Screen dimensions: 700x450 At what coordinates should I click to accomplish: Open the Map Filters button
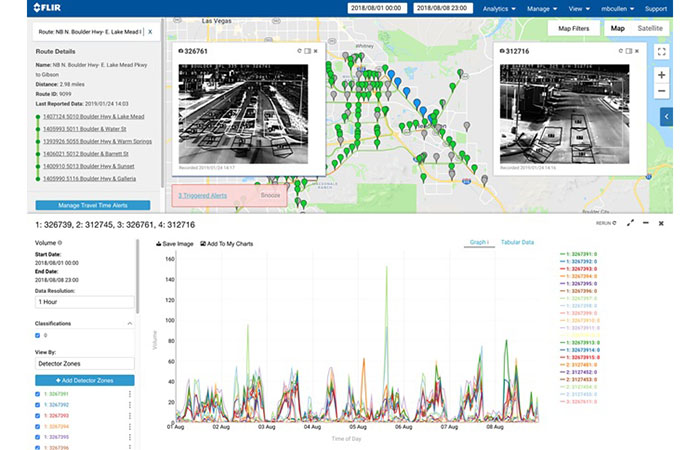pyautogui.click(x=573, y=28)
